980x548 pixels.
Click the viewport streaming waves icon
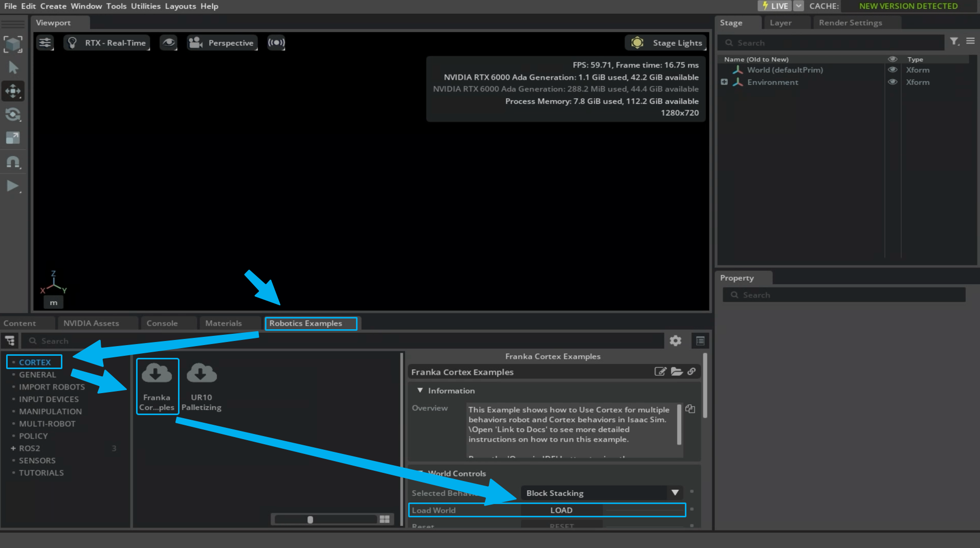(x=276, y=42)
